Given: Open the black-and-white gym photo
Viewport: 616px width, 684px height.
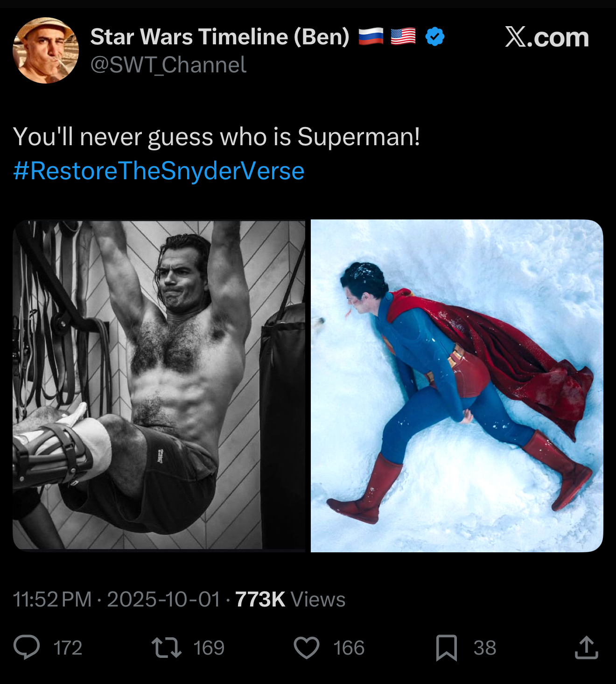Looking at the screenshot, I should tap(159, 385).
